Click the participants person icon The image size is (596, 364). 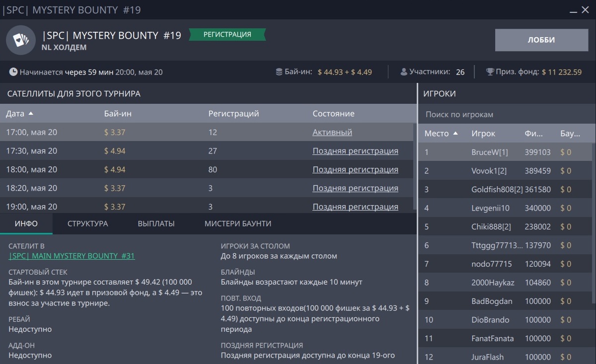[x=404, y=72]
